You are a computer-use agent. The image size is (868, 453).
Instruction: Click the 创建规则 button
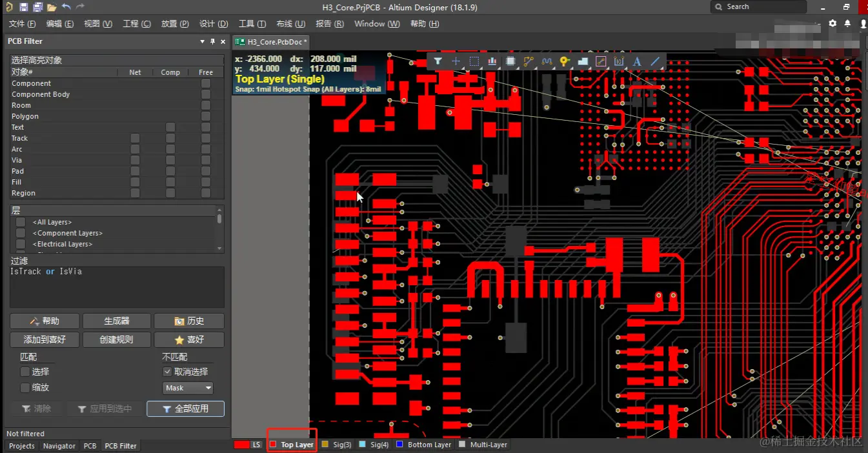[116, 339]
